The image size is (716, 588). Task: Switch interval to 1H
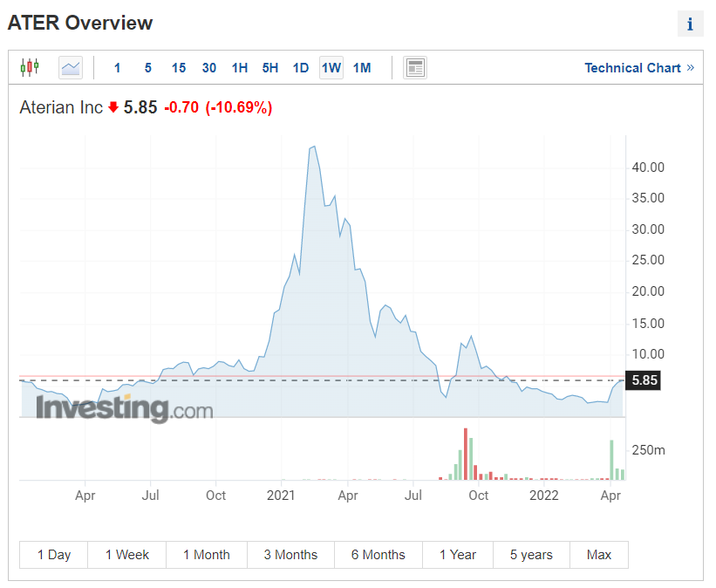tap(240, 68)
